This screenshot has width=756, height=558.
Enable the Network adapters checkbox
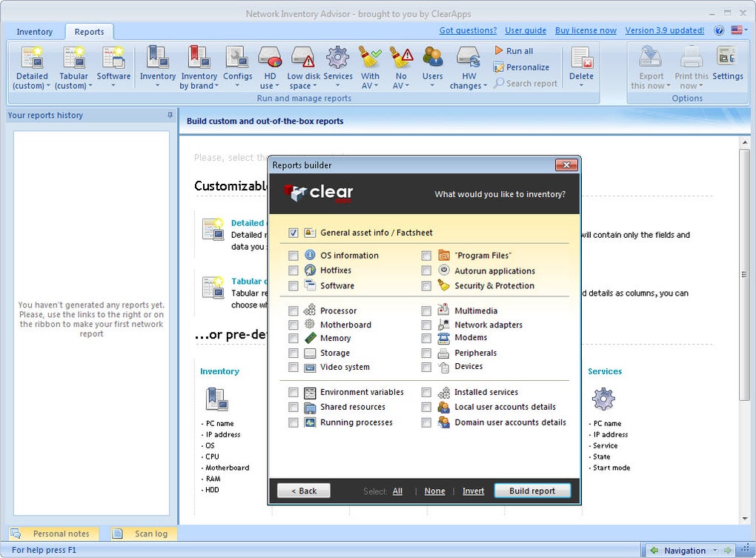pos(426,325)
